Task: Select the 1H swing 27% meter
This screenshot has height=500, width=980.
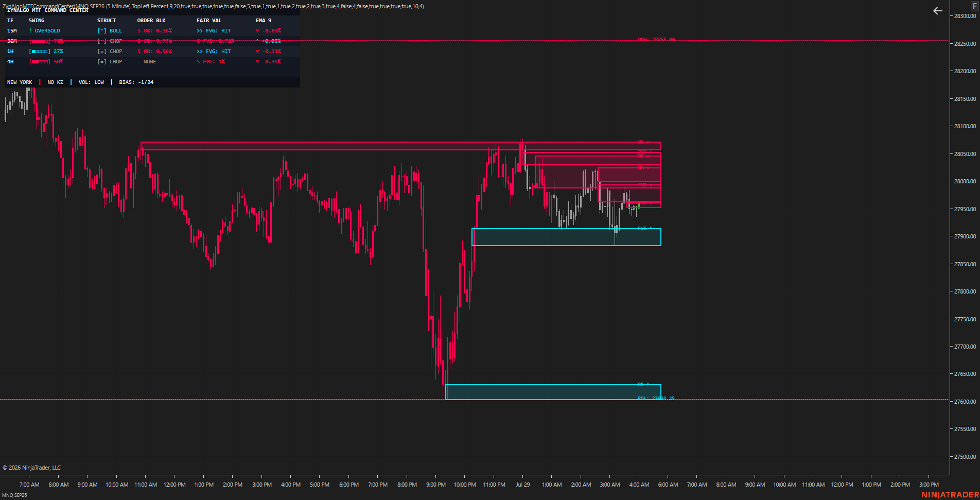Action: pyautogui.click(x=46, y=51)
